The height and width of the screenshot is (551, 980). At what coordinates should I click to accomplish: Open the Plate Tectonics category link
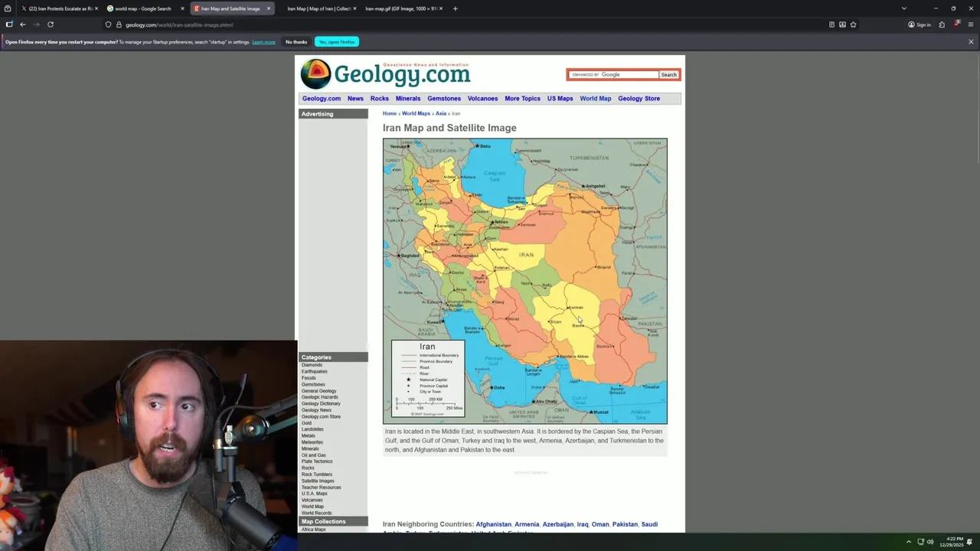pos(317,461)
